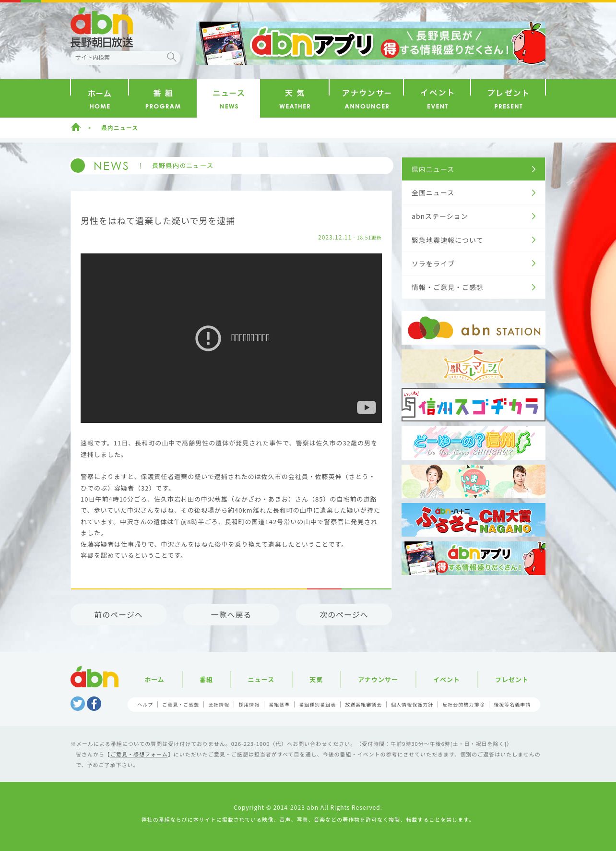The image size is (616, 851).
Task: Open the 信州スゴヂカラ banner
Action: (x=474, y=405)
